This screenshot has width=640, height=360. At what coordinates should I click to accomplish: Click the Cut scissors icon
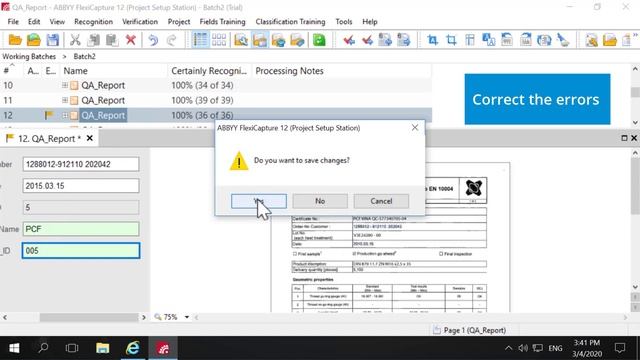click(75, 40)
